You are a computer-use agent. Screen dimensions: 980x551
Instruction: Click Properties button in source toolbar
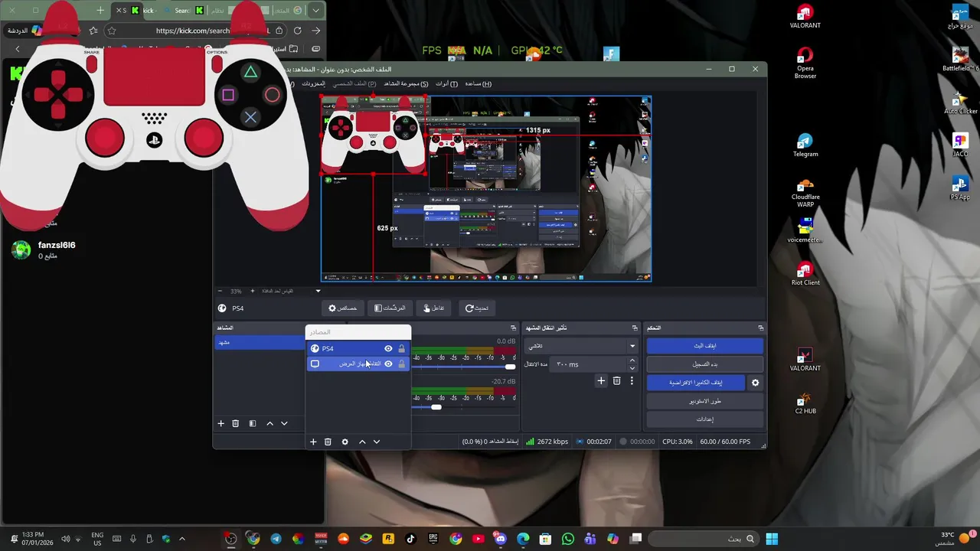(343, 308)
